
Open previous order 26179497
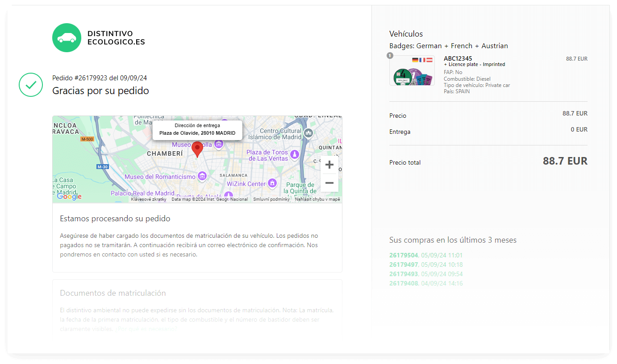coord(404,265)
